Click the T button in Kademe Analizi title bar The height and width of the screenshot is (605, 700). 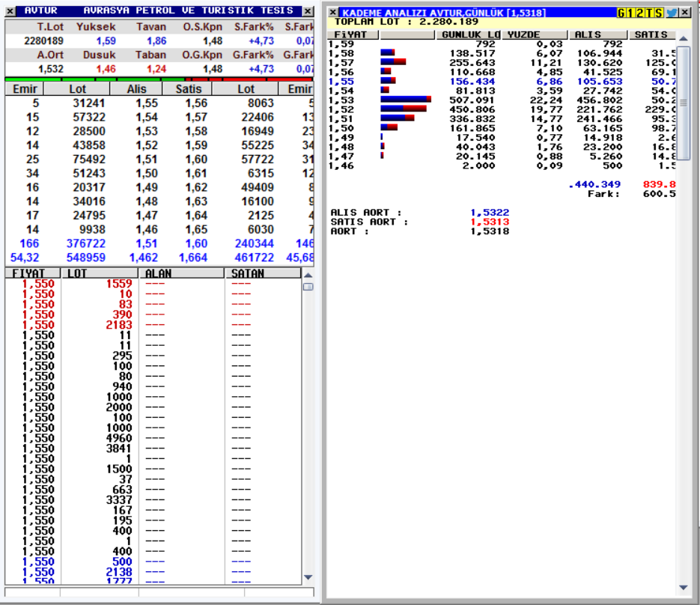(x=649, y=13)
